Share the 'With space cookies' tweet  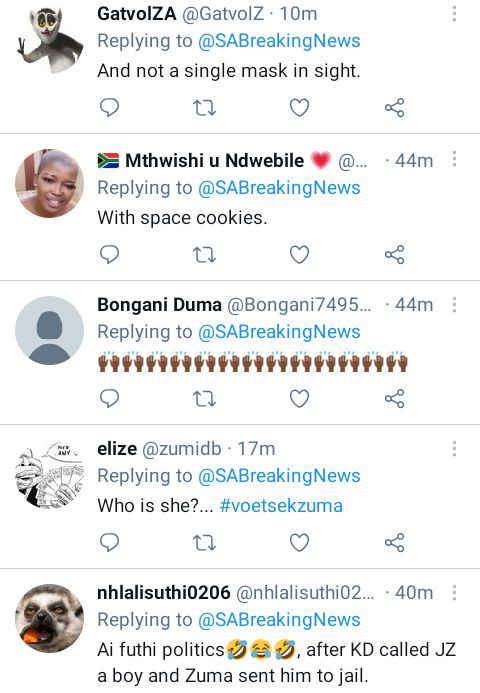coord(394,255)
